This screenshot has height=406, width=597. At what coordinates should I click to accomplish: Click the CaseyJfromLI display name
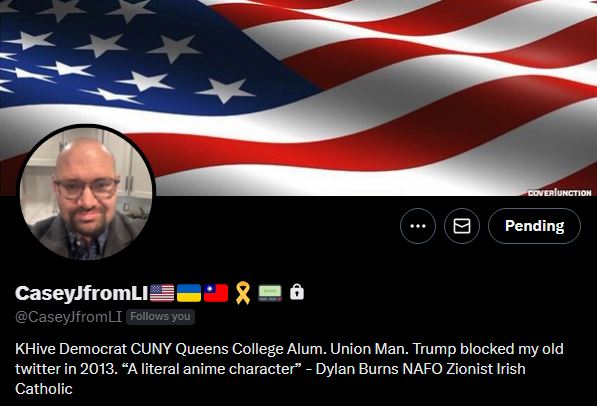click(x=82, y=293)
